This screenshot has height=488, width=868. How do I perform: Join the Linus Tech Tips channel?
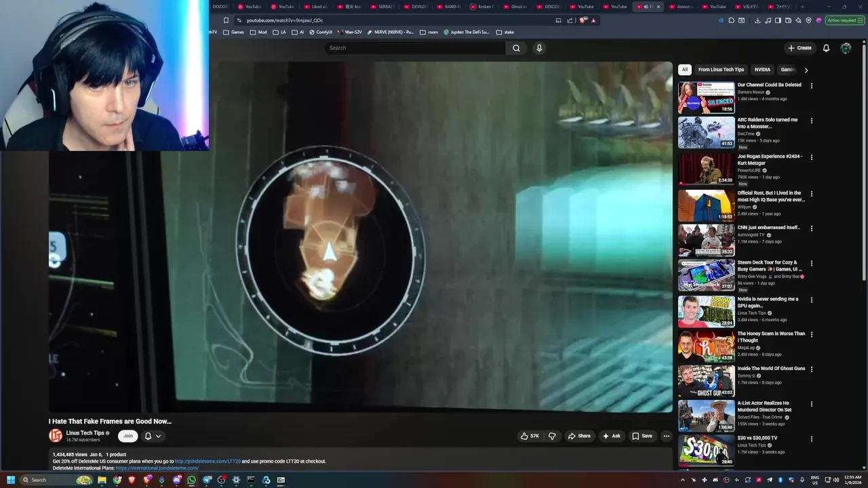coord(127,436)
